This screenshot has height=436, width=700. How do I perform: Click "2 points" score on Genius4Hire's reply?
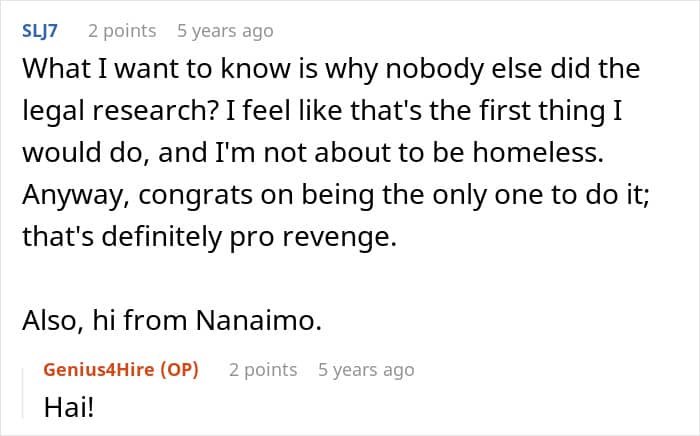click(x=263, y=370)
